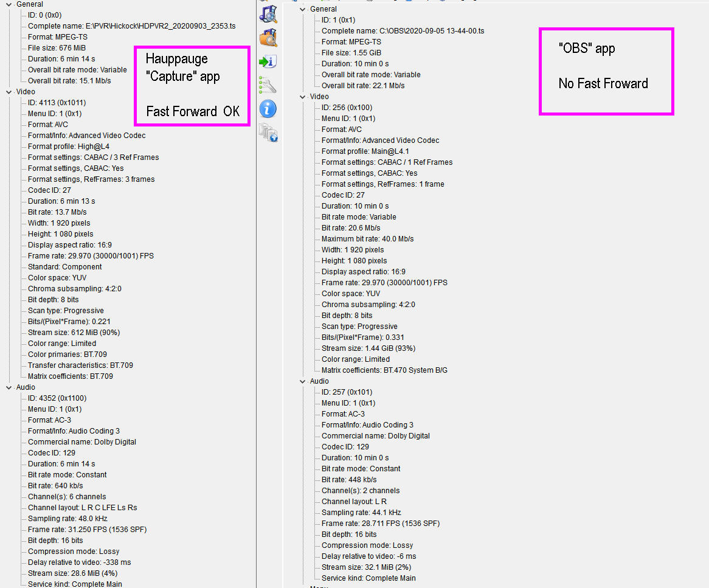Select 'ID: 256 (0x100)' video row
The width and height of the screenshot is (709, 588).
347,108
